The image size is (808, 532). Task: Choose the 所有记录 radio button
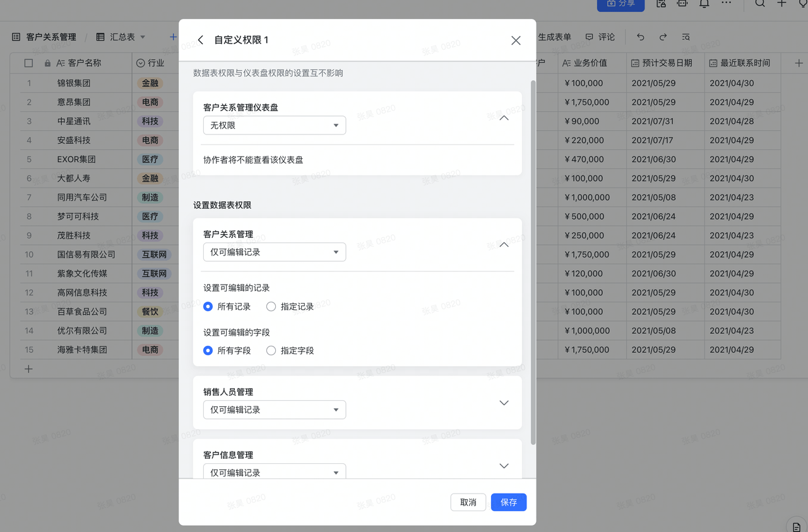(x=208, y=307)
